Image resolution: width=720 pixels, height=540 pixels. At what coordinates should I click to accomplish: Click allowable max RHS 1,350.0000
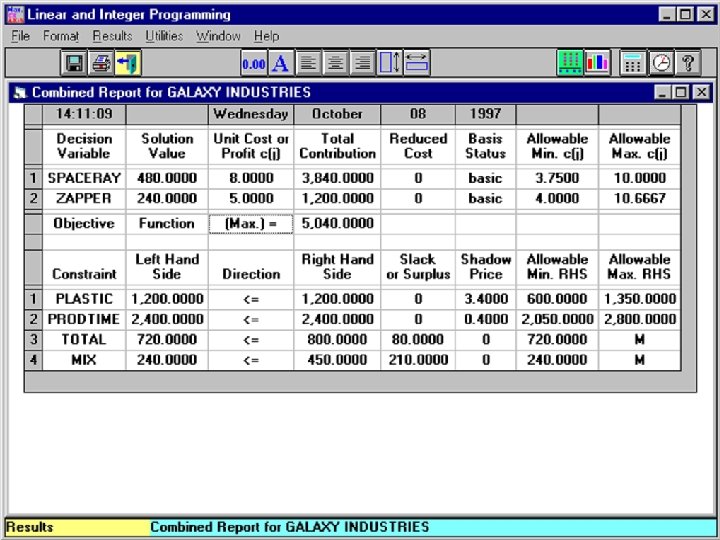tap(640, 299)
